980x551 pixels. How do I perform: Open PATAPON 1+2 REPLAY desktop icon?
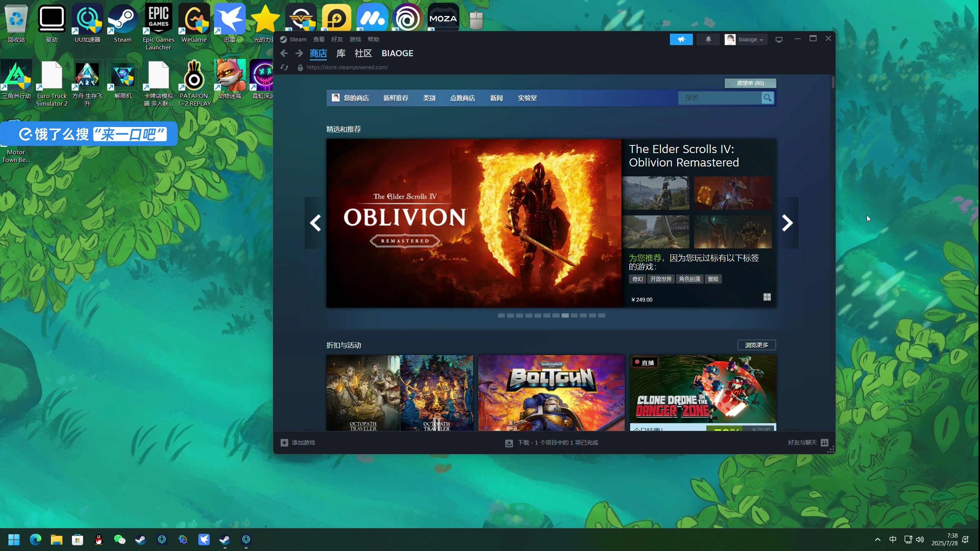[x=194, y=83]
